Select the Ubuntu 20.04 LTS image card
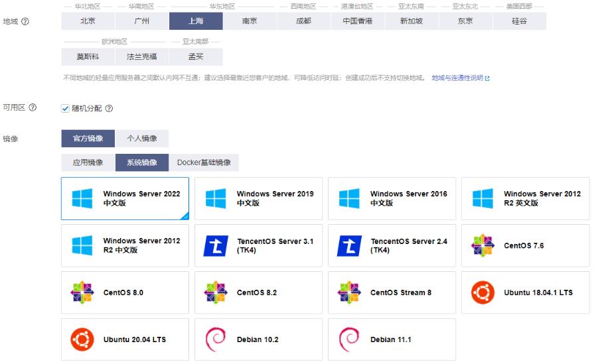Image resolution: width=596 pixels, height=364 pixels. (x=125, y=339)
